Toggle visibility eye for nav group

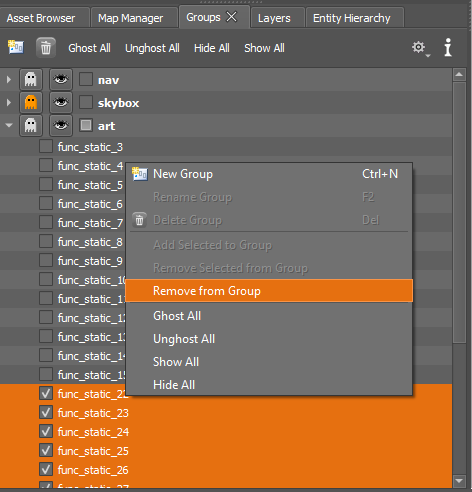tap(61, 80)
